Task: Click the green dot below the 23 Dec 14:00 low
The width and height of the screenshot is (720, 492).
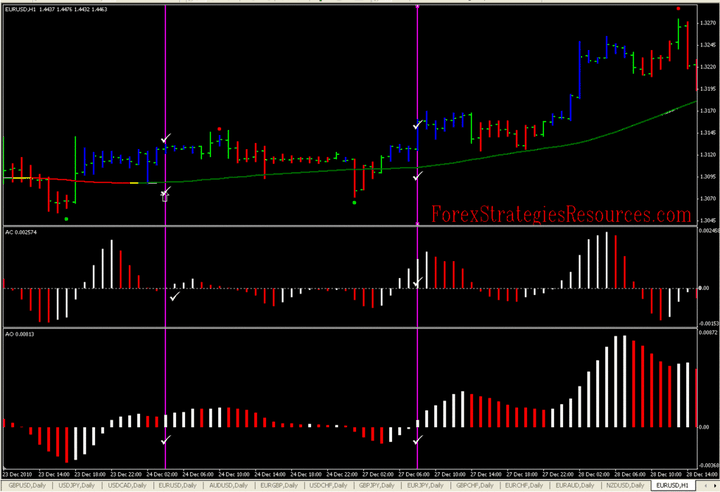Action: [x=67, y=219]
